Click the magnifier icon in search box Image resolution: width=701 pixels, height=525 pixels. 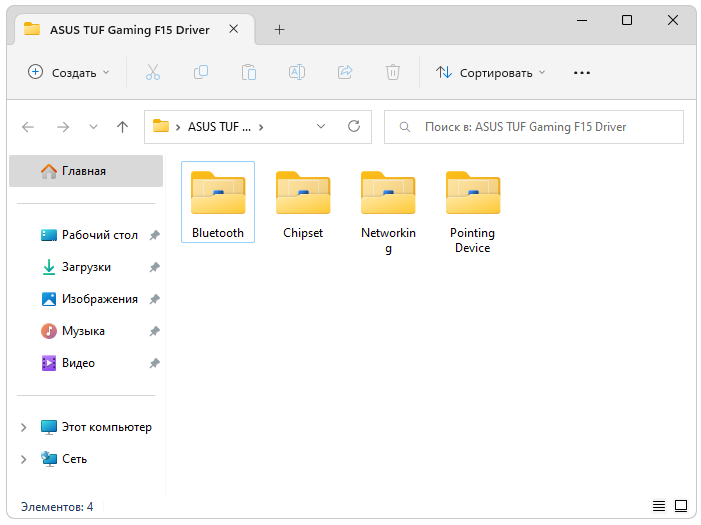click(405, 127)
